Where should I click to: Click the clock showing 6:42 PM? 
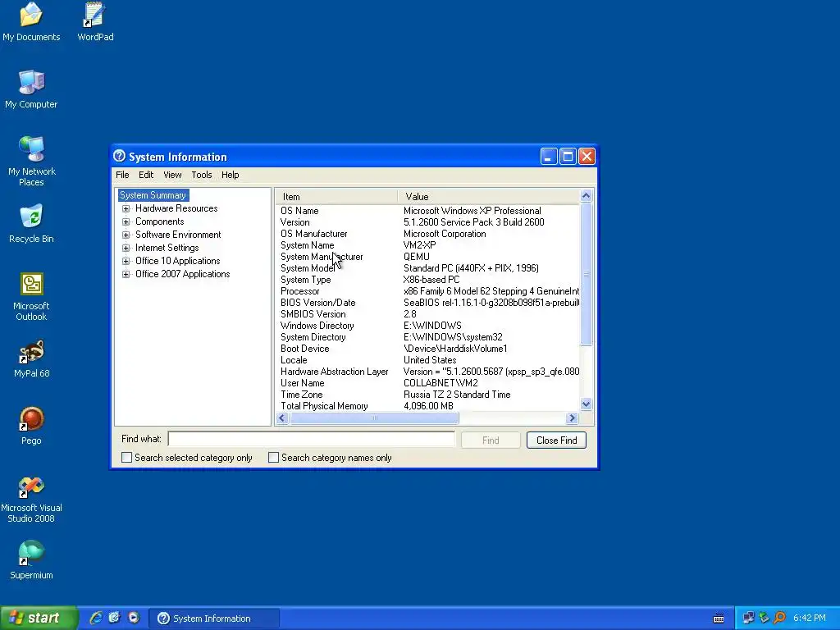pos(809,618)
